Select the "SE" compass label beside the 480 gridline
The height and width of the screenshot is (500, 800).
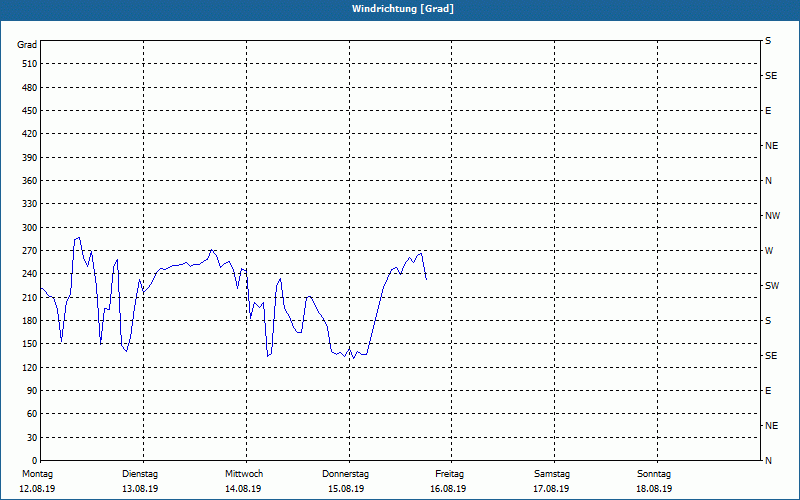click(x=771, y=76)
